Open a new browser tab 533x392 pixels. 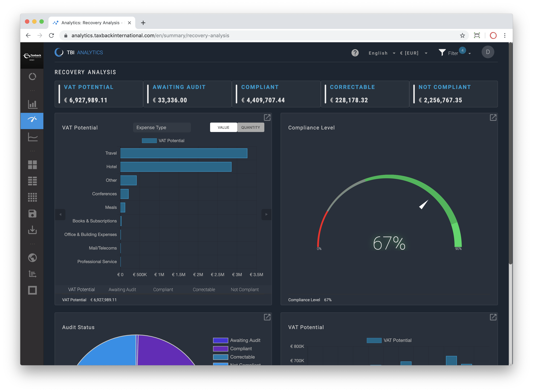click(143, 23)
